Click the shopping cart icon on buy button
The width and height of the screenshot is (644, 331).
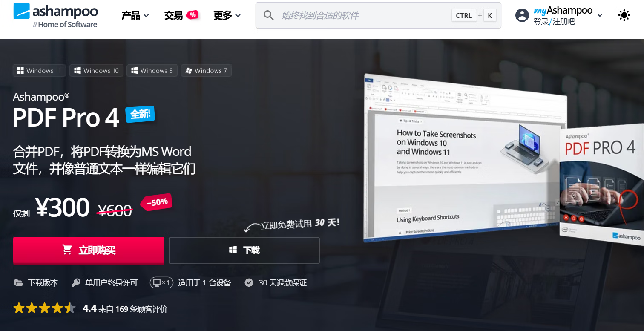click(67, 250)
